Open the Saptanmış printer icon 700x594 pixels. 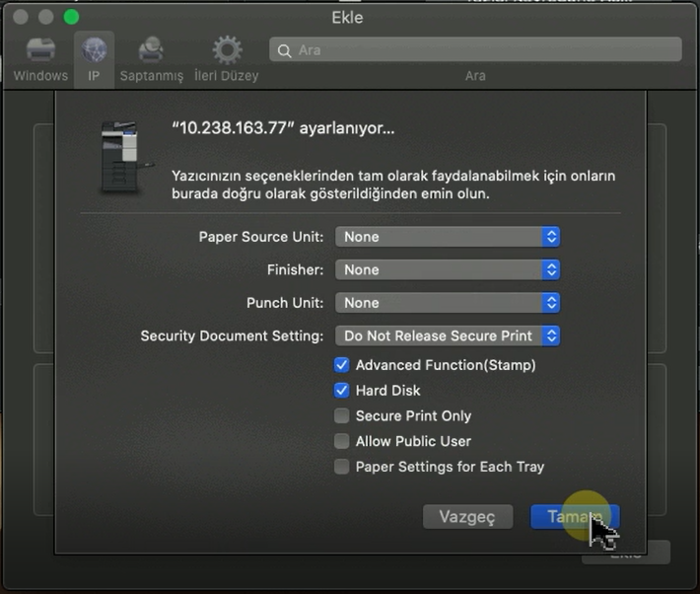point(151,49)
